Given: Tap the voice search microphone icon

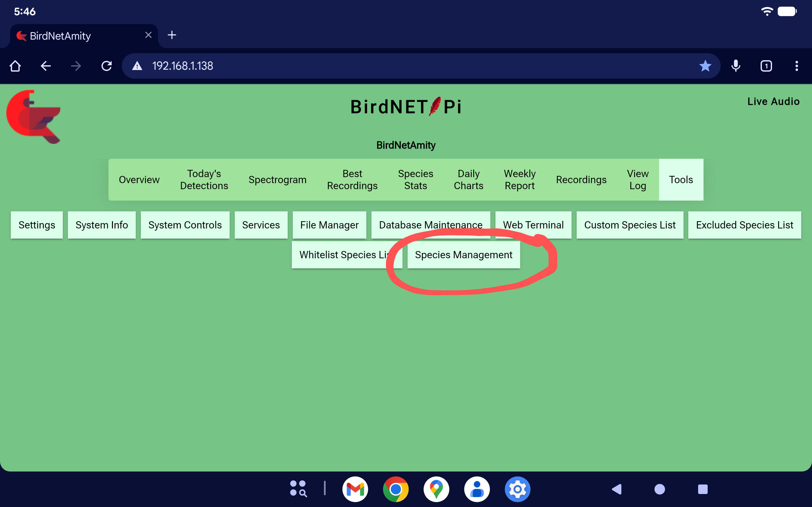Looking at the screenshot, I should [x=736, y=66].
